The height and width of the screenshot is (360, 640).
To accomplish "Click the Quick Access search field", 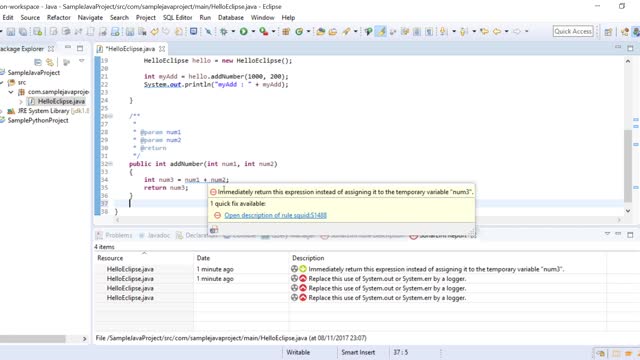I will 573,31.
